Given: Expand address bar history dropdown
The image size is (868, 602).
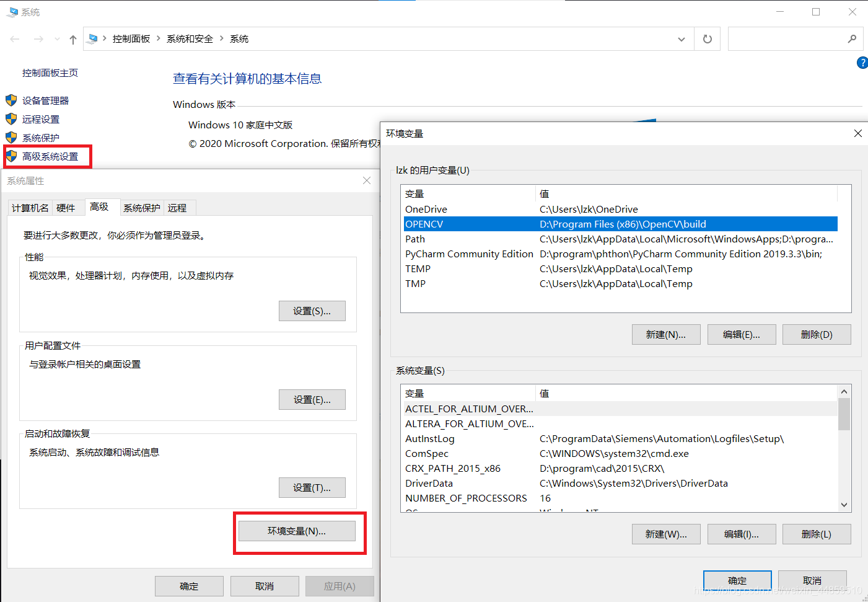Looking at the screenshot, I should click(x=682, y=39).
